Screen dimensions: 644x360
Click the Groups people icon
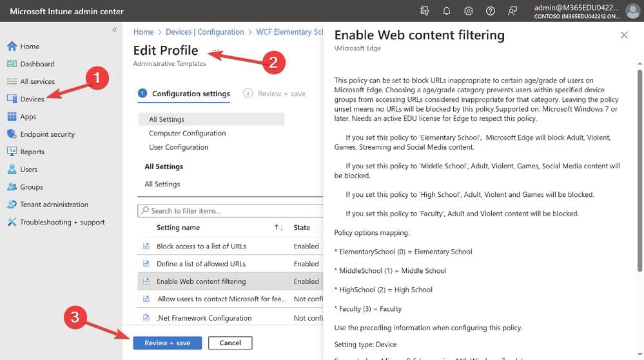click(x=12, y=187)
